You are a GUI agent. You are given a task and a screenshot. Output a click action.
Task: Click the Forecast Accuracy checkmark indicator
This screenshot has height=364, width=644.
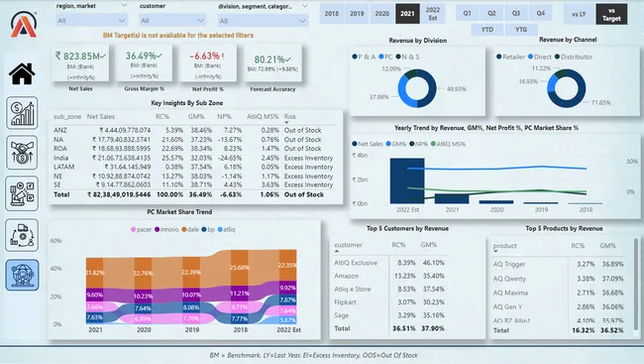[x=288, y=60]
